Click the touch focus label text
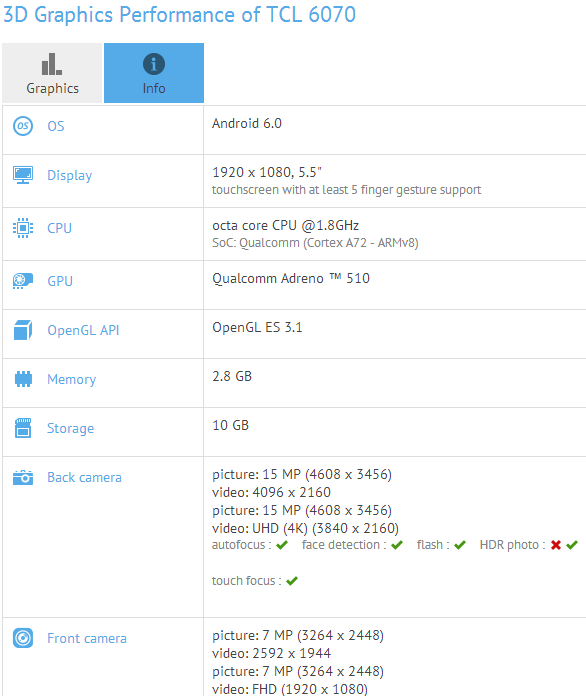This screenshot has height=696, width=586. click(x=246, y=581)
